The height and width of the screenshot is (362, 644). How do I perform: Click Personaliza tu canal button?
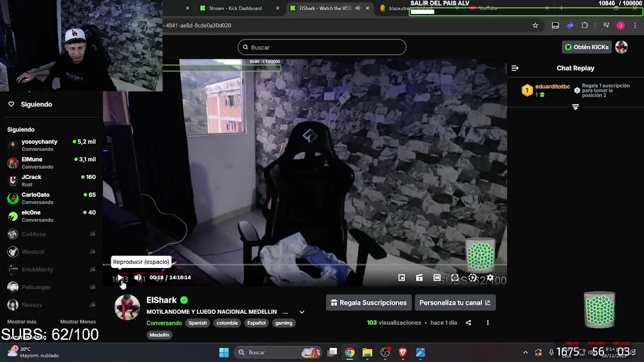pos(455,303)
